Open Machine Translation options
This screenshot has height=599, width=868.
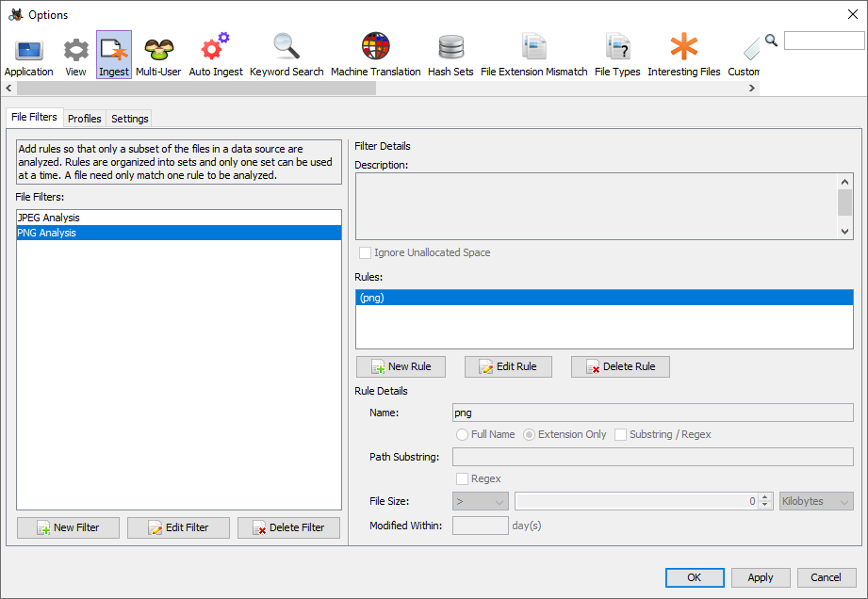point(375,55)
